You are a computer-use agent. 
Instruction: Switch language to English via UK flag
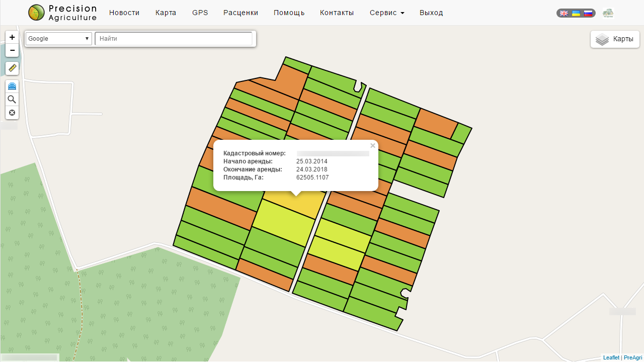[565, 13]
